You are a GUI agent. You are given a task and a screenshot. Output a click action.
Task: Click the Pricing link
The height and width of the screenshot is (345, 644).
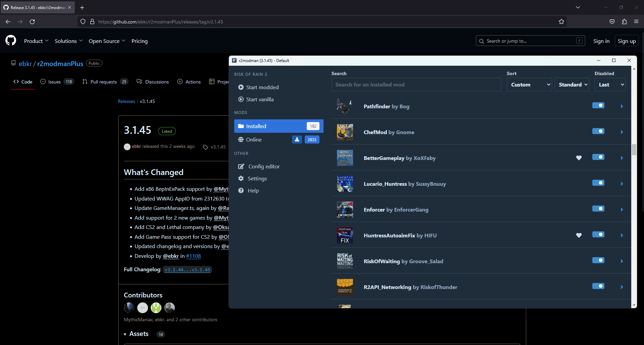(x=140, y=41)
